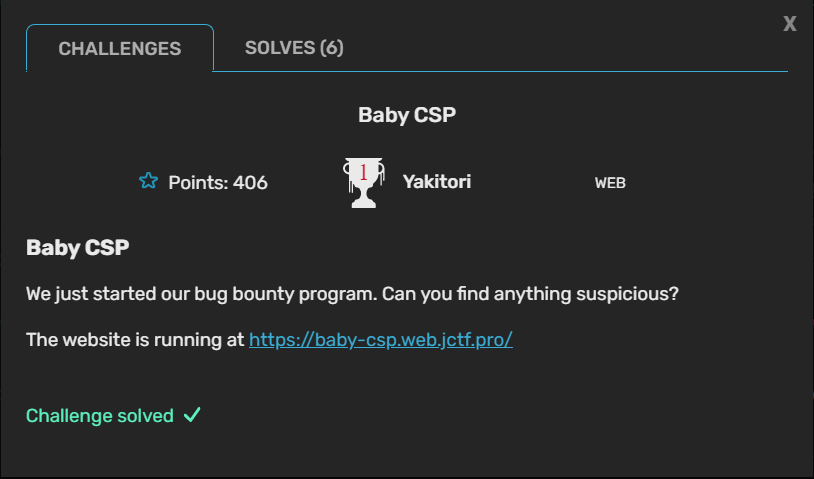This screenshot has width=814, height=479.
Task: Click the centered Baby CSP title
Action: (x=407, y=115)
